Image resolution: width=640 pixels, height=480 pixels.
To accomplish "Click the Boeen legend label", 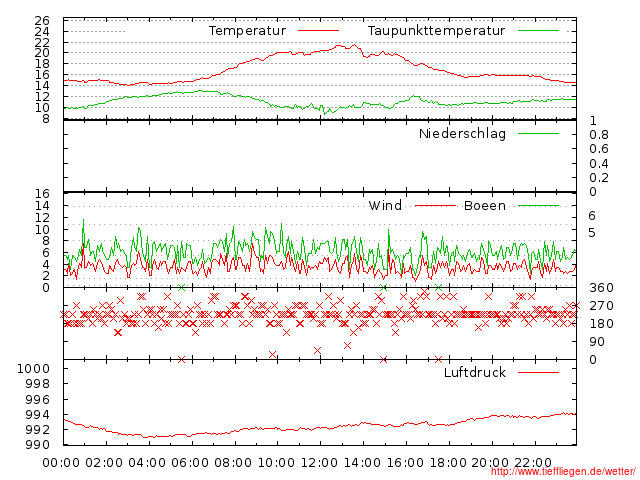I will tap(485, 205).
